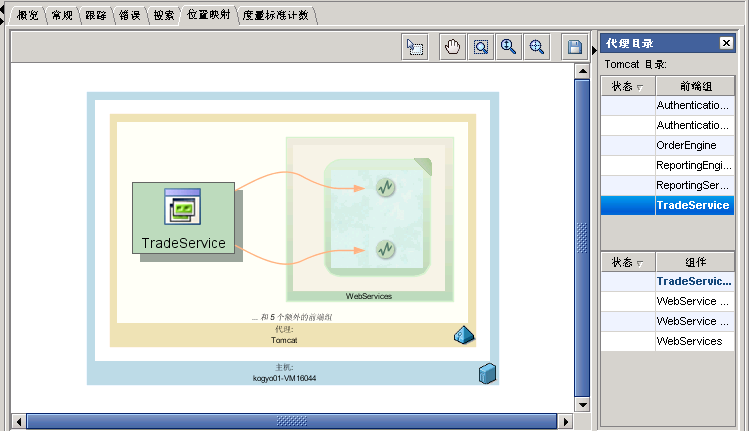Click the 前端组 column header

[x=696, y=86]
